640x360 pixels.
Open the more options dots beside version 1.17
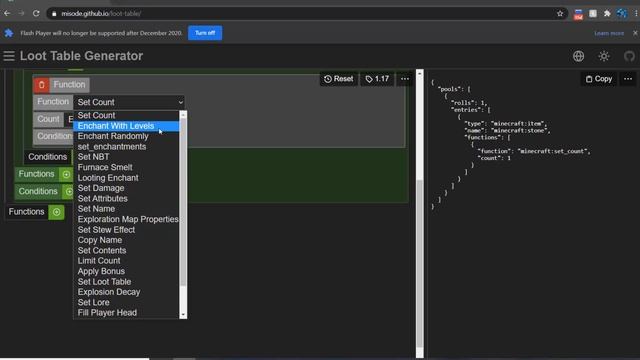click(404, 79)
